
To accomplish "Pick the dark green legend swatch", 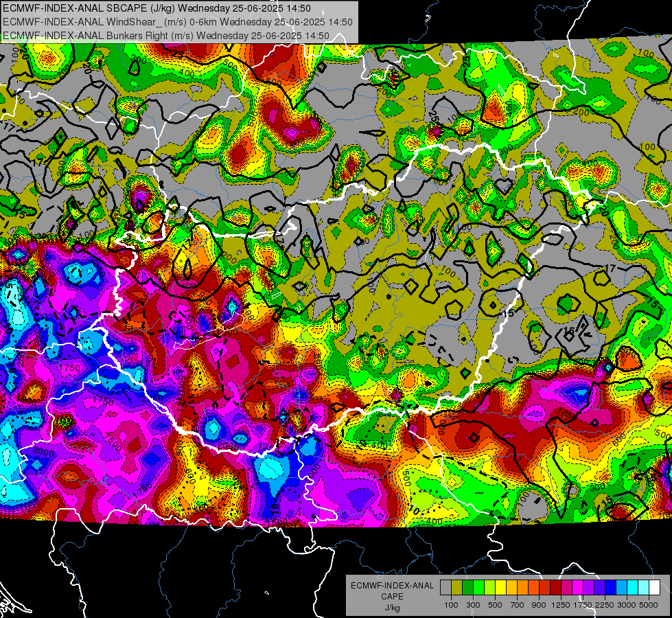I will point(467,587).
